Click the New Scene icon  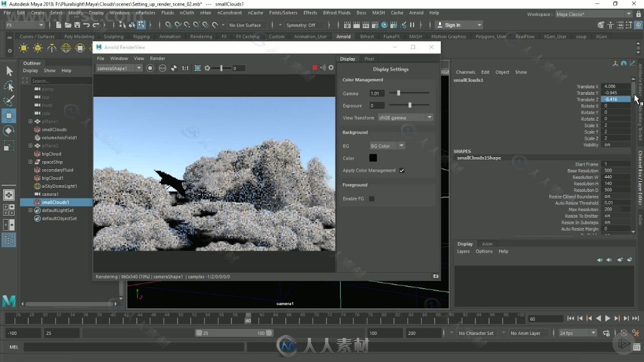pyautogui.click(x=58, y=25)
